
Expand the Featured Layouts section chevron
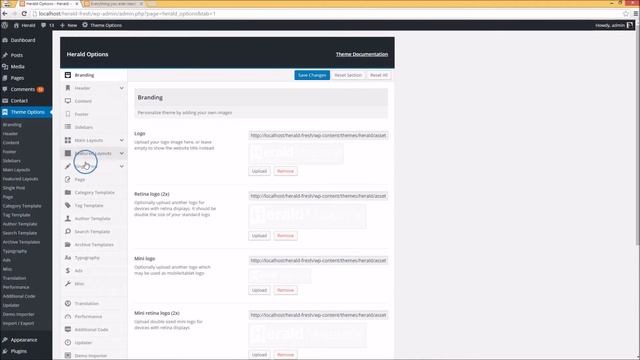(122, 153)
